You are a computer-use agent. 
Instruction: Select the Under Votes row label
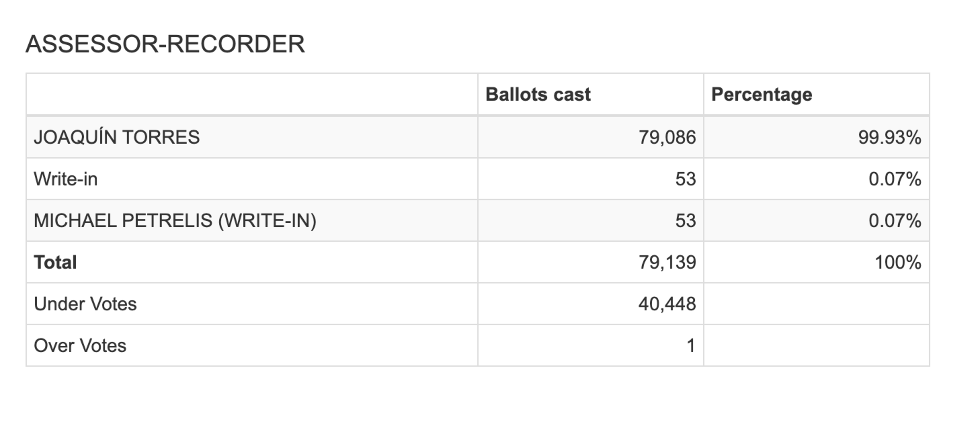coord(85,304)
